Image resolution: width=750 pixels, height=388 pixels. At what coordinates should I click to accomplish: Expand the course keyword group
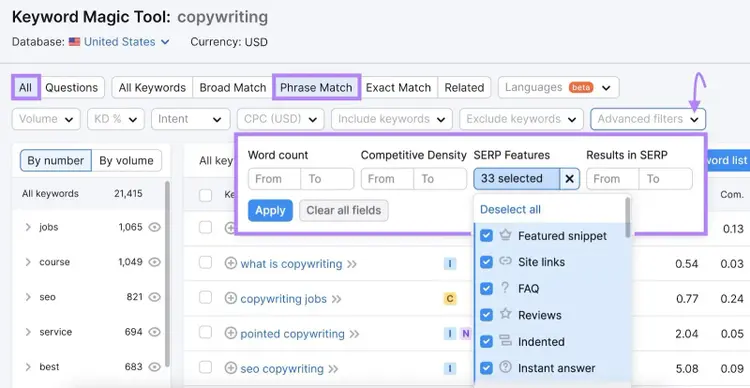28,262
